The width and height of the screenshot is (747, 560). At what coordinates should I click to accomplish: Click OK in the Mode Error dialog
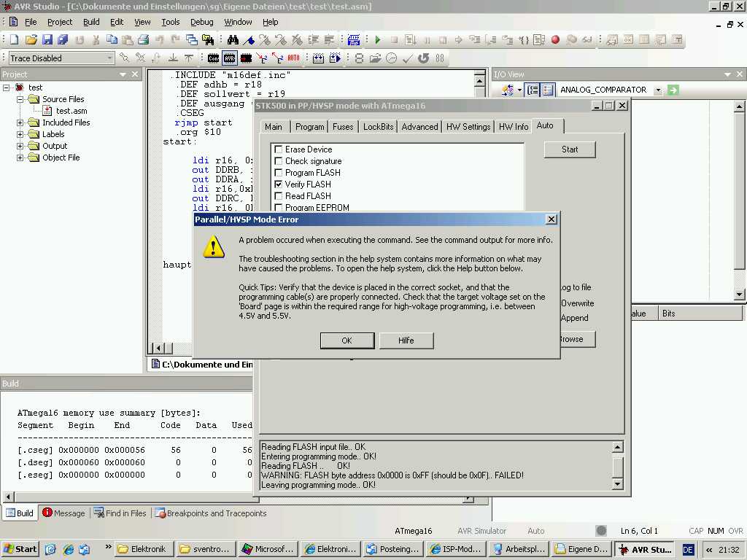[347, 341]
